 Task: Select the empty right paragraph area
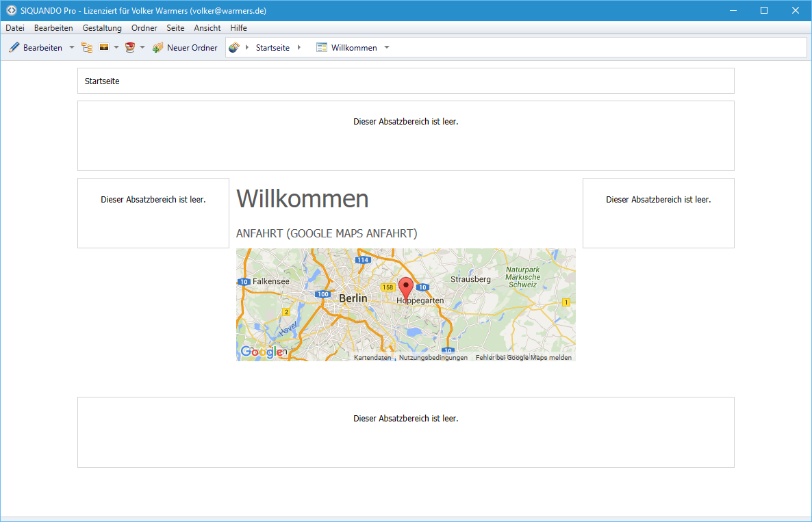pos(659,213)
